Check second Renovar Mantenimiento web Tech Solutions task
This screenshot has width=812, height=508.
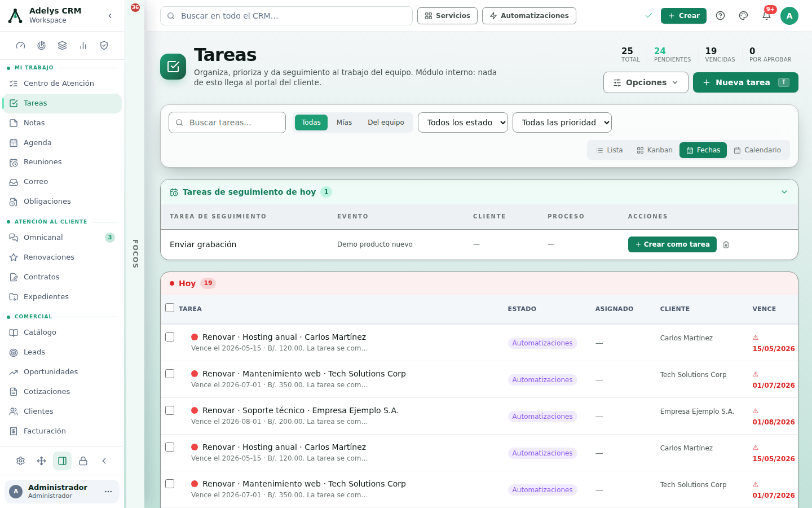click(x=170, y=484)
